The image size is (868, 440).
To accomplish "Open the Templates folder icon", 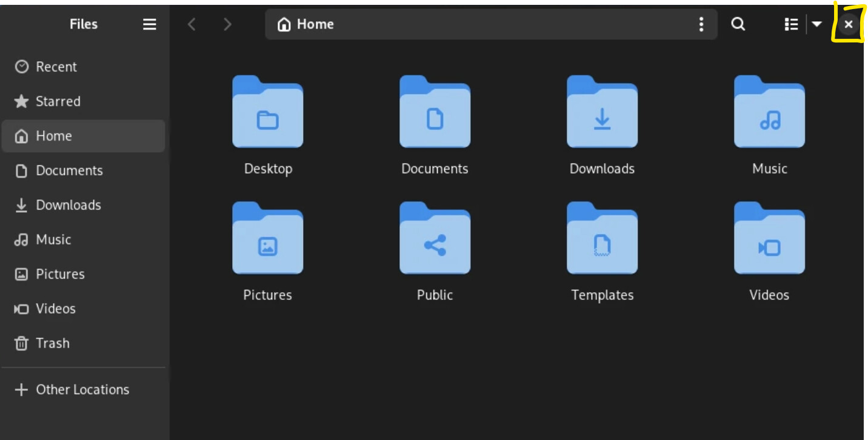I will click(x=602, y=239).
